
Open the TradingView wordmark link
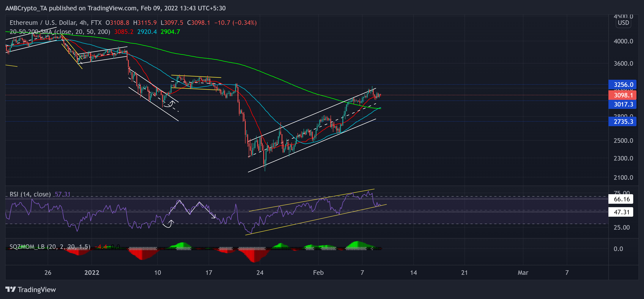[x=37, y=290]
